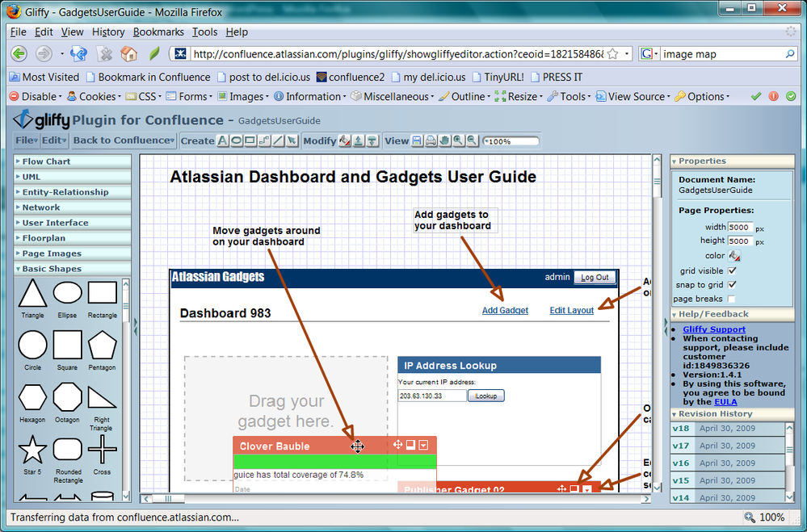The image size is (807, 532).
Task: Click the Save floppy disk icon
Action: [x=418, y=140]
